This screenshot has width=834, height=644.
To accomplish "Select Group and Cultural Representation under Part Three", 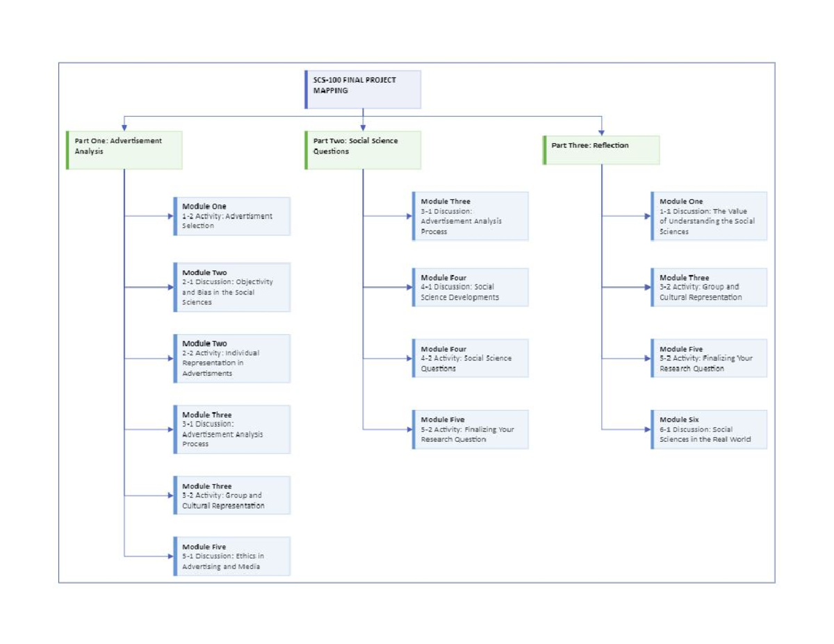I will [708, 287].
